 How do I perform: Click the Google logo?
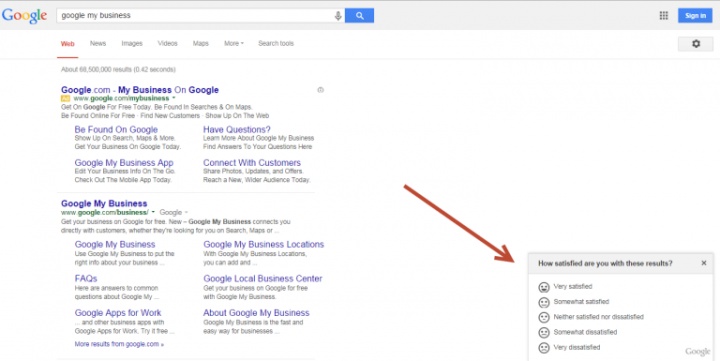[x=24, y=16]
